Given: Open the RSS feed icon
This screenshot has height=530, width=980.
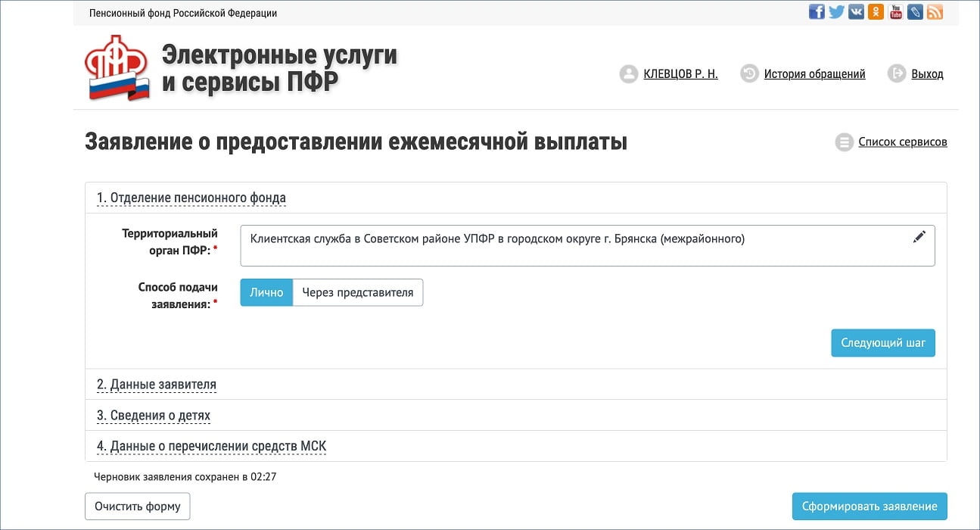Looking at the screenshot, I should (935, 11).
